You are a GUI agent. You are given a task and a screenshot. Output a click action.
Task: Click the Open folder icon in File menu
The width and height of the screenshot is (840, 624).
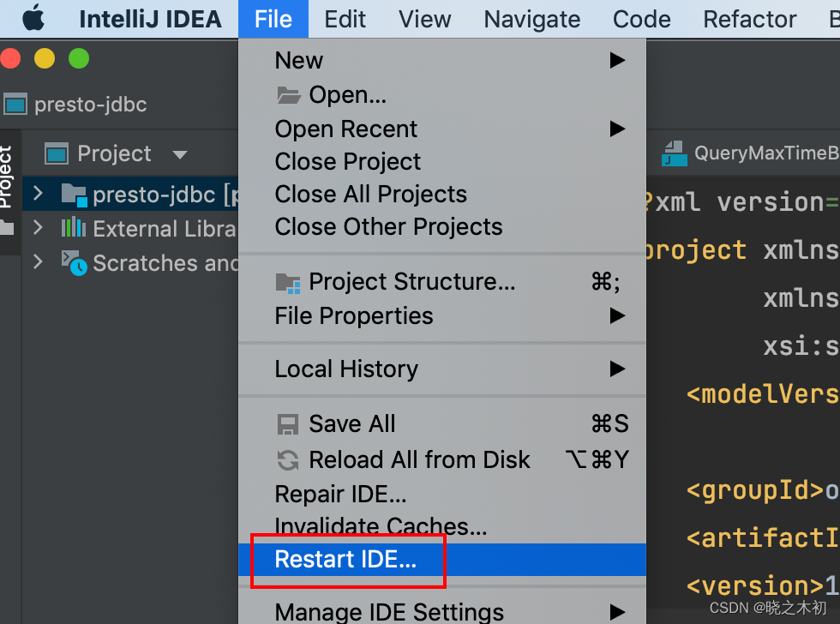pyautogui.click(x=288, y=95)
